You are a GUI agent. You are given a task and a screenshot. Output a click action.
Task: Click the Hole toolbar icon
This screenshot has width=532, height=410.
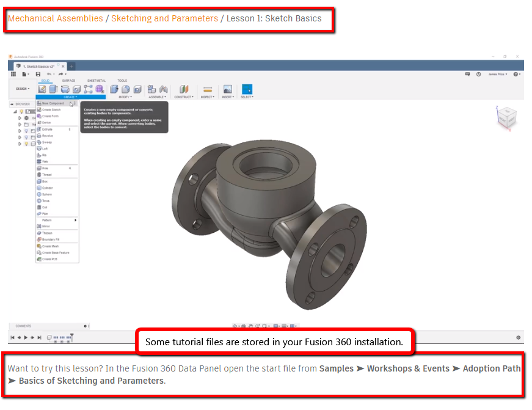click(77, 89)
